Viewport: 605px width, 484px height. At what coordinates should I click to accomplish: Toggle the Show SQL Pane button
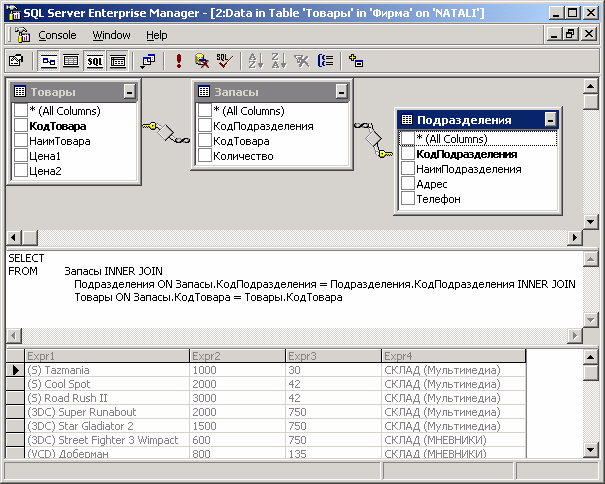tap(95, 61)
